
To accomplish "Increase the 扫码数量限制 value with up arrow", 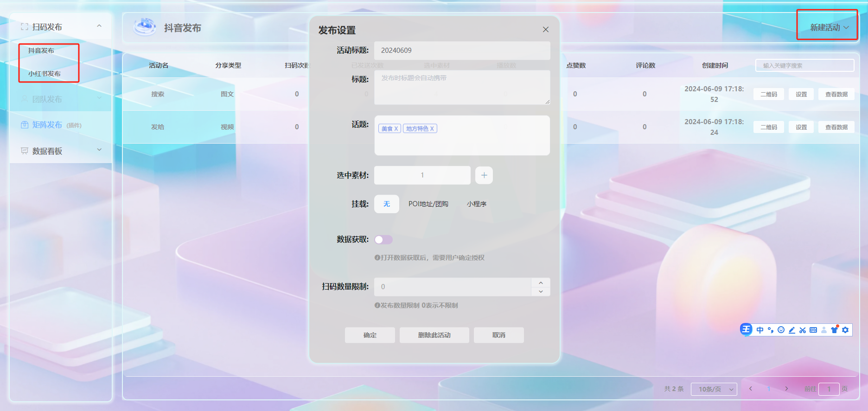I will pyautogui.click(x=541, y=282).
